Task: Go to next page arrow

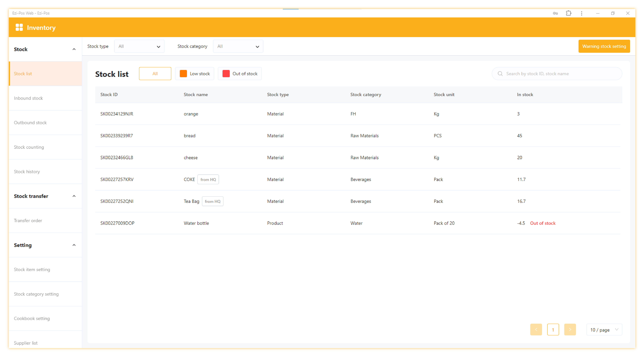Action: tap(570, 330)
